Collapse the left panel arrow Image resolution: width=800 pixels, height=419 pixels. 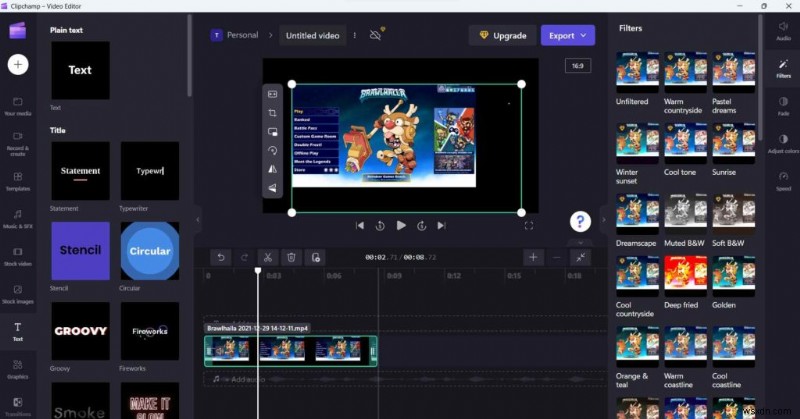198,220
